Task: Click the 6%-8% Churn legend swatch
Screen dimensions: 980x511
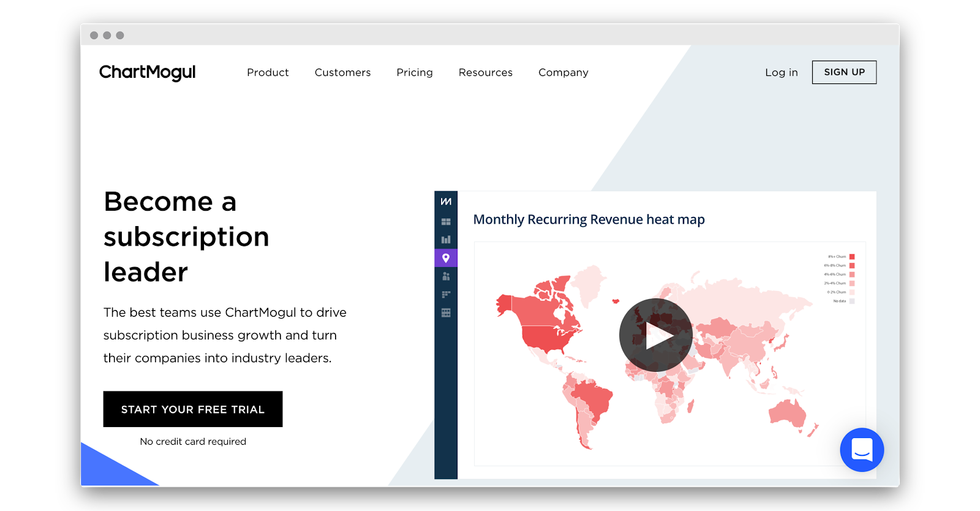Action: point(852,265)
